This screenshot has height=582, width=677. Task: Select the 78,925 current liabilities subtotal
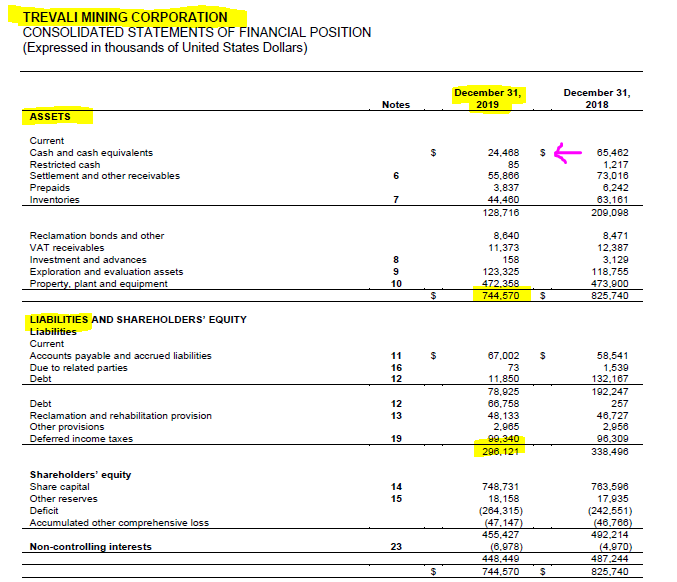coord(503,392)
